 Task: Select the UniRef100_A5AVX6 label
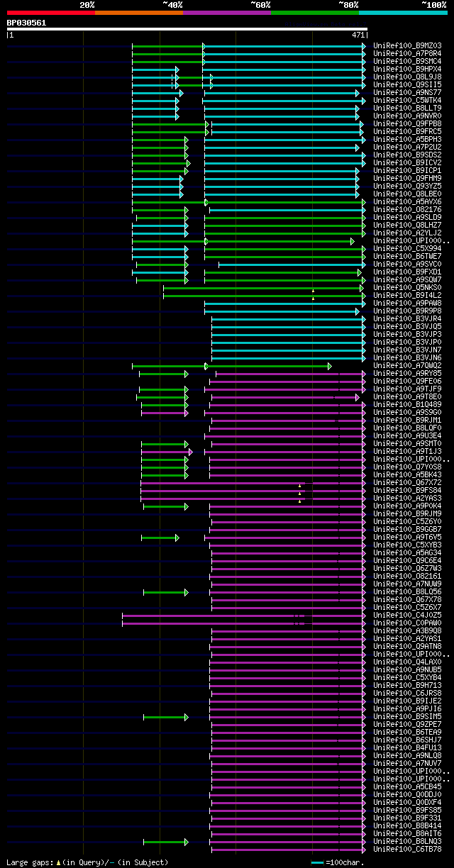pos(407,202)
